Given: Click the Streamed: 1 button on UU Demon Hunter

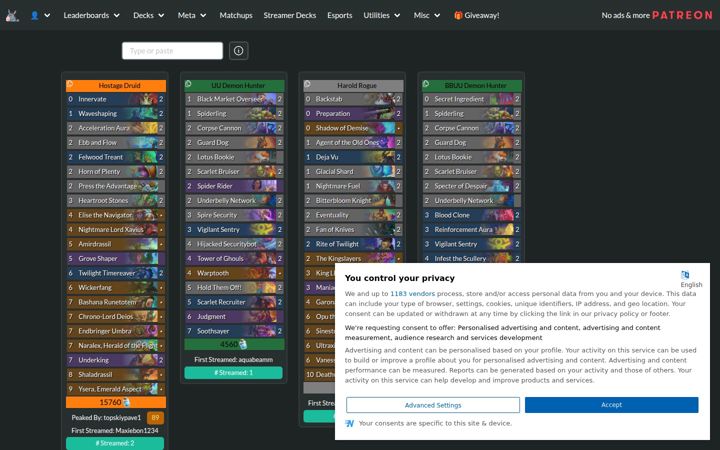Looking at the screenshot, I should (x=233, y=372).
